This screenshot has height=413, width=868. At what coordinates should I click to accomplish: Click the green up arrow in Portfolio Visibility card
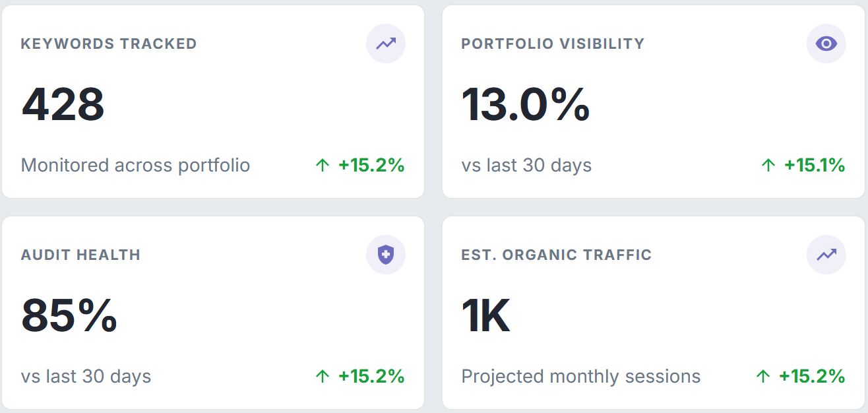click(768, 166)
